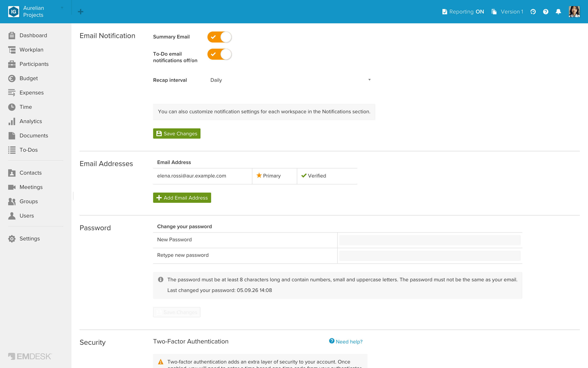Click the Documents file icon
The height and width of the screenshot is (368, 588).
click(12, 136)
